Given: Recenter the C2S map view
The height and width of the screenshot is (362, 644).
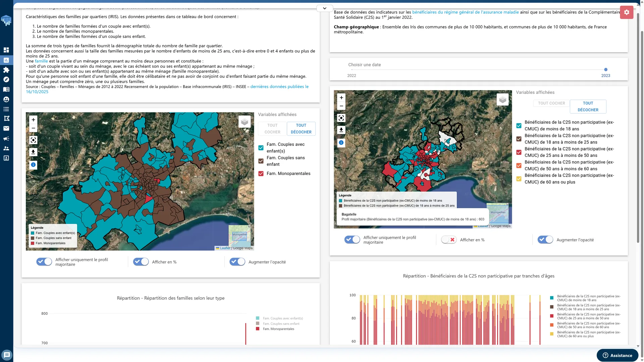Looking at the screenshot, I should point(341,118).
